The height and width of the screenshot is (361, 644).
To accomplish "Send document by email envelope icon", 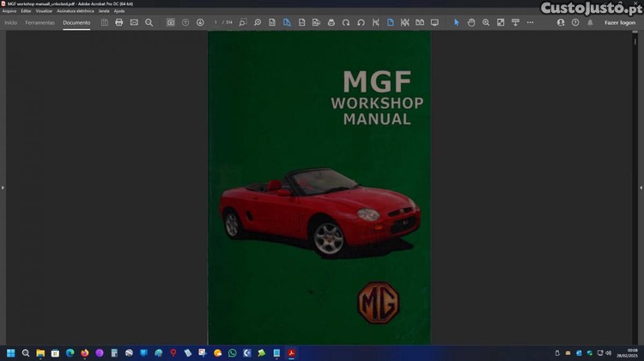I will tap(134, 22).
